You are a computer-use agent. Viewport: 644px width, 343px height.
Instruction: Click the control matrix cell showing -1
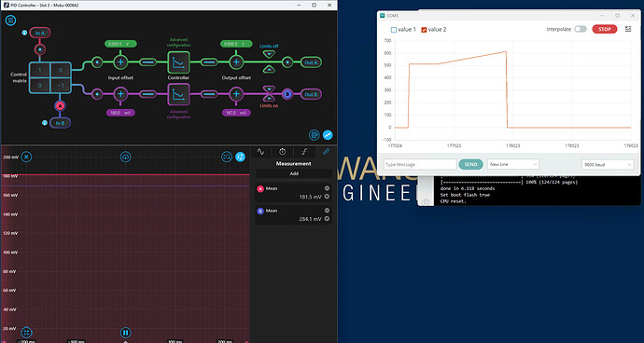point(61,86)
